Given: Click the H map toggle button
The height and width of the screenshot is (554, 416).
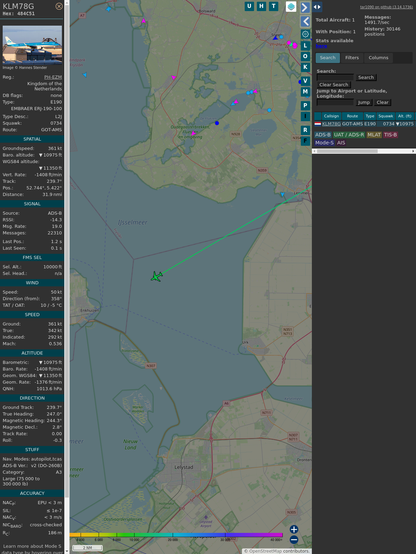Looking at the screenshot, I should 261,6.
